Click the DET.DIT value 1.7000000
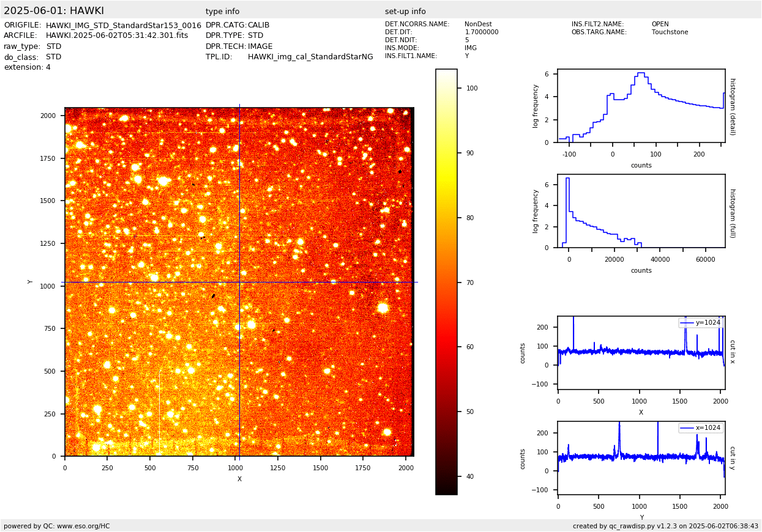This screenshot has width=762, height=532. [x=481, y=32]
